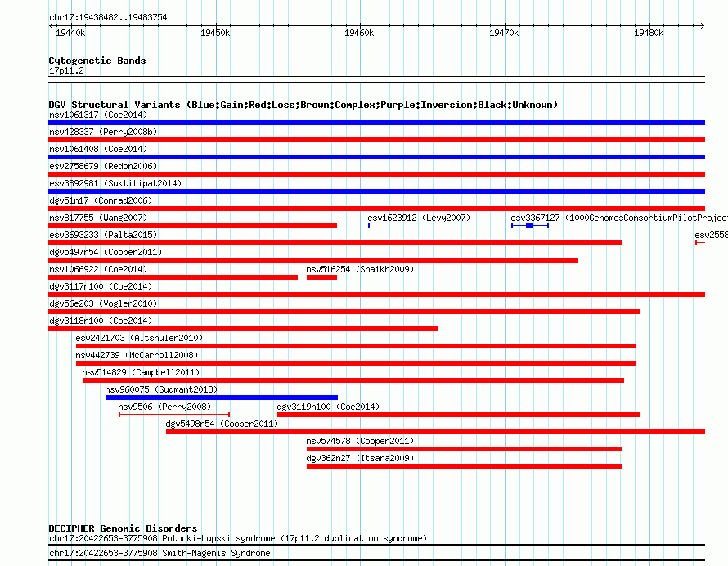Click the dgv5498n54 (Cooper2011) label
The image size is (728, 566).
coord(222,424)
